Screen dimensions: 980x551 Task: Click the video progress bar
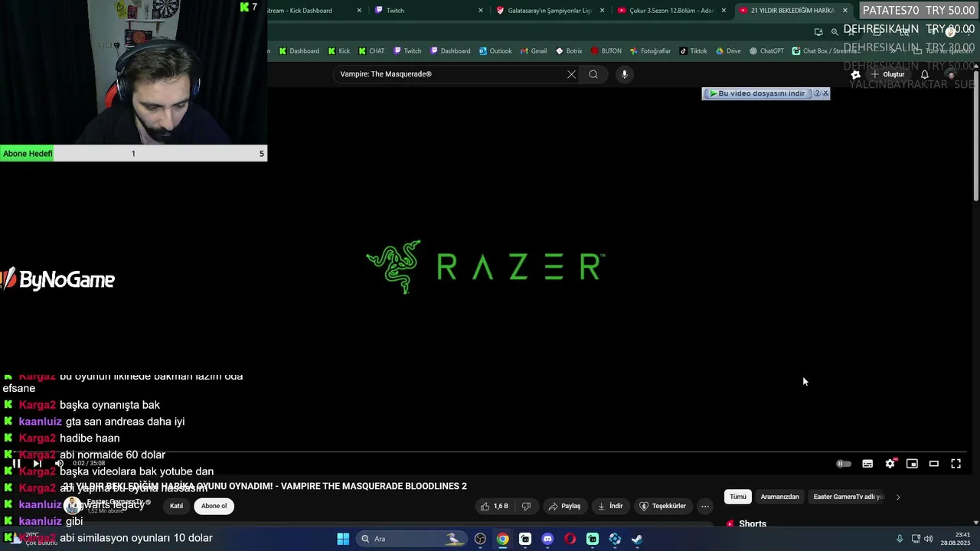(490, 452)
